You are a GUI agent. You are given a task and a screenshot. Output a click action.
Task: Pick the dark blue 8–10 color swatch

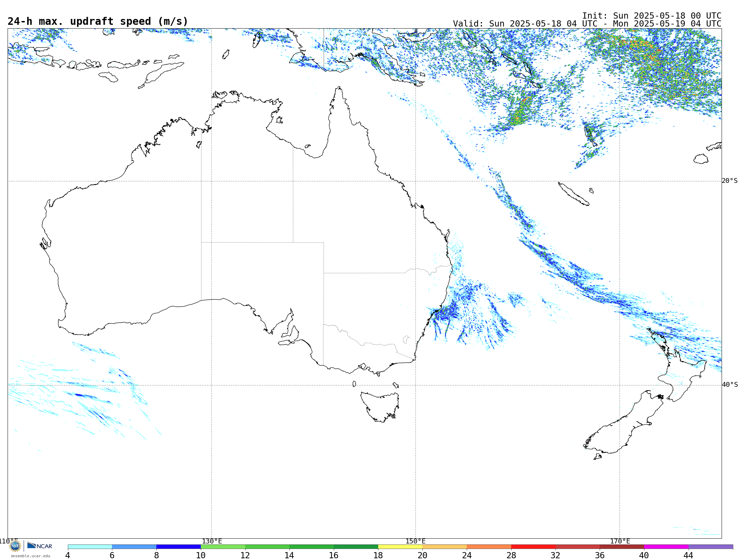178,547
